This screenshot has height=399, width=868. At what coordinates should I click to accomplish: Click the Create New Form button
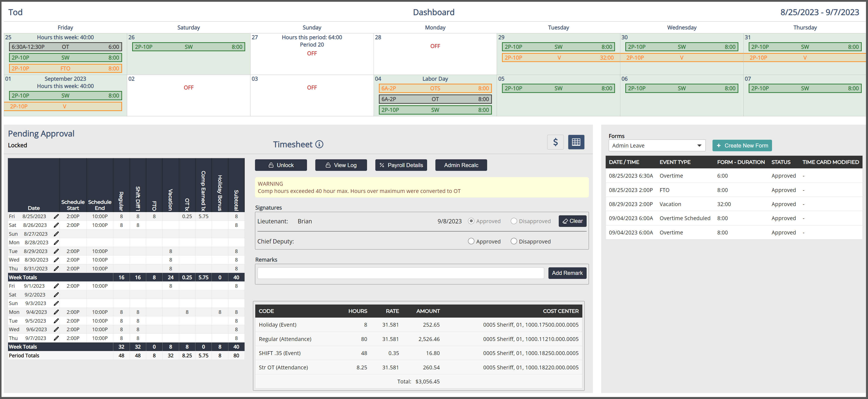742,145
